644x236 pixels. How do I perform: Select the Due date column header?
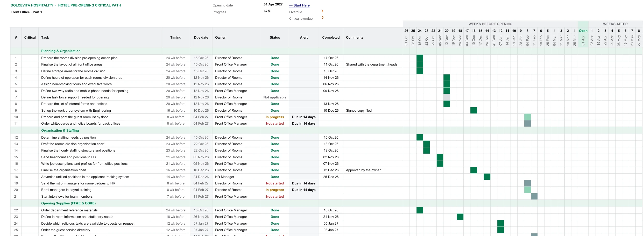(x=201, y=38)
